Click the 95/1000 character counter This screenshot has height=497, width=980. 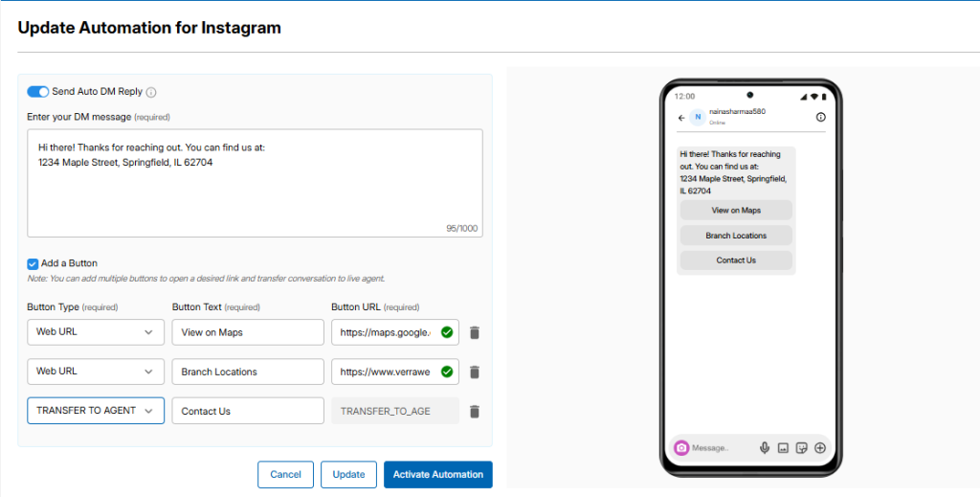[x=462, y=228]
